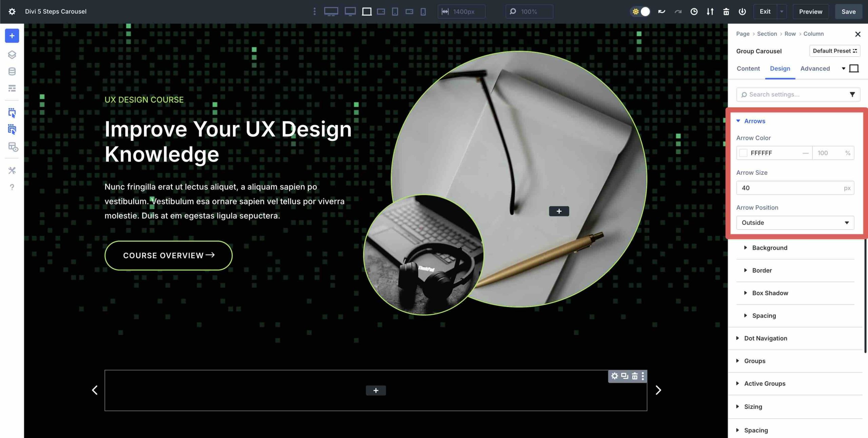Click the blue Add element icon
Image resolution: width=868 pixels, height=438 pixels.
[x=12, y=35]
